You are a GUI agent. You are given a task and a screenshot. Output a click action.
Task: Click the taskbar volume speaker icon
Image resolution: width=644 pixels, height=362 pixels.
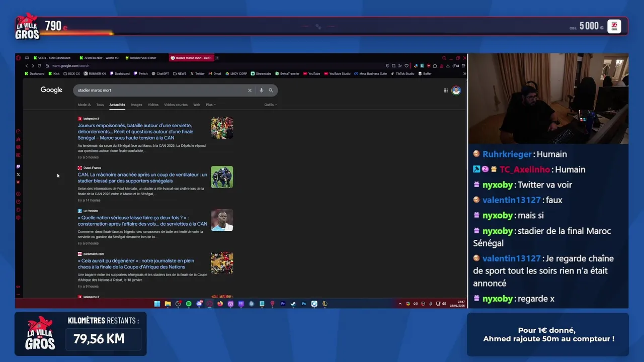pyautogui.click(x=444, y=304)
